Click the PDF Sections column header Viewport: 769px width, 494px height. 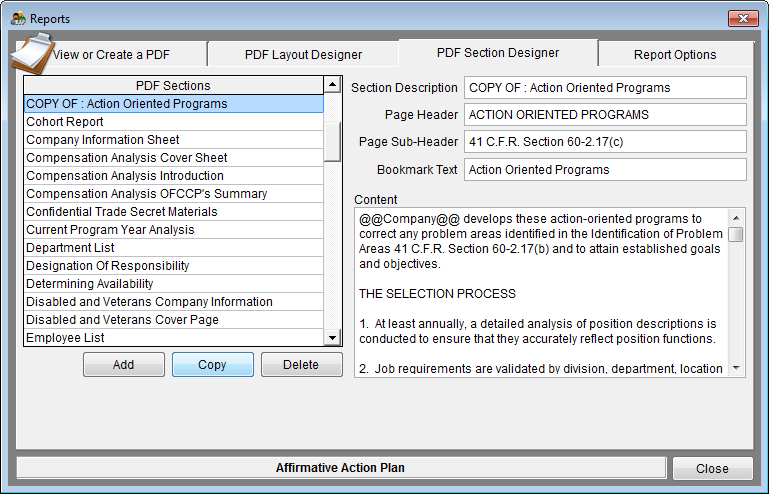point(173,85)
